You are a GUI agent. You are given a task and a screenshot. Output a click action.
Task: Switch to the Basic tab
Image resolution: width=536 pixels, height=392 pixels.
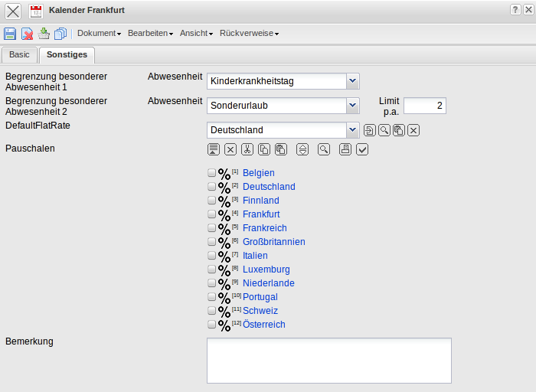click(x=19, y=55)
